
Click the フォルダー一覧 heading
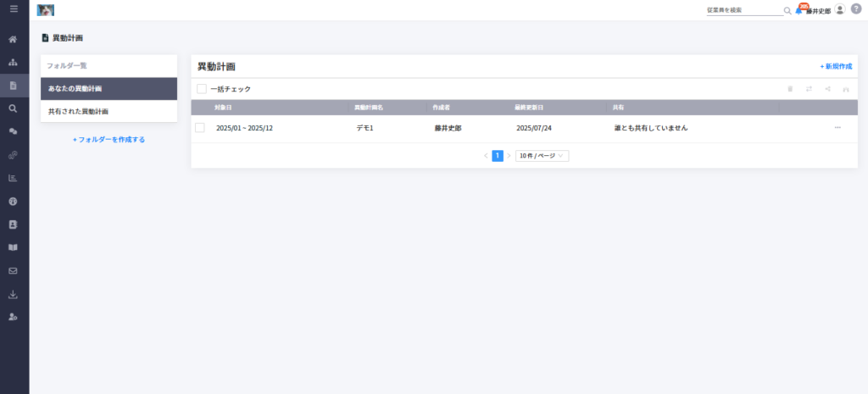pyautogui.click(x=66, y=65)
